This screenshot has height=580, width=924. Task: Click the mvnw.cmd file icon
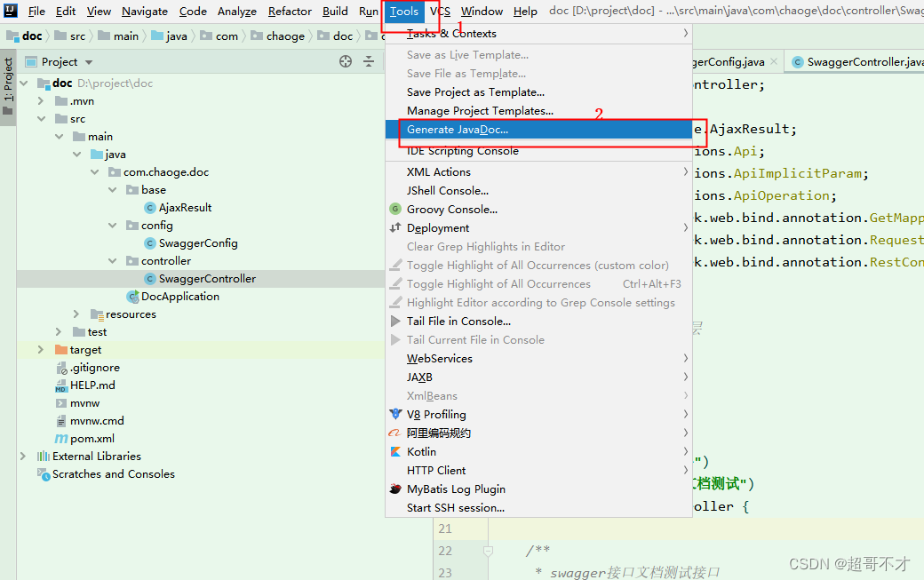tap(60, 421)
